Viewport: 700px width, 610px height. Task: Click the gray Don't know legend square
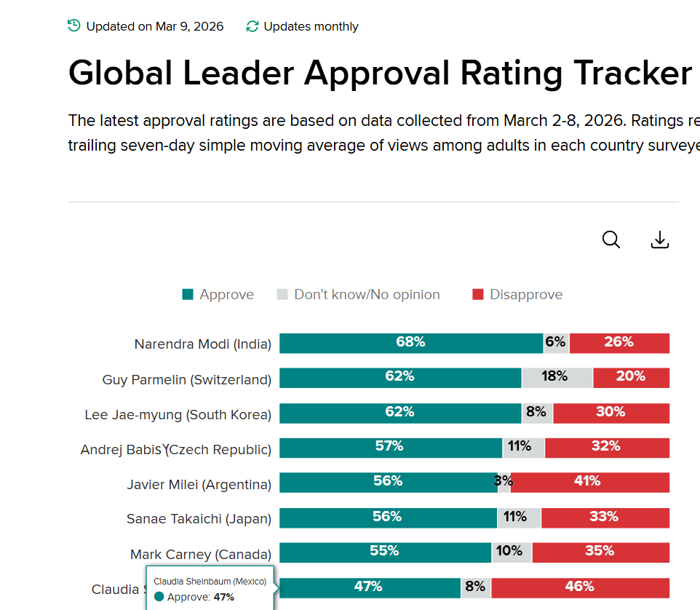point(282,294)
